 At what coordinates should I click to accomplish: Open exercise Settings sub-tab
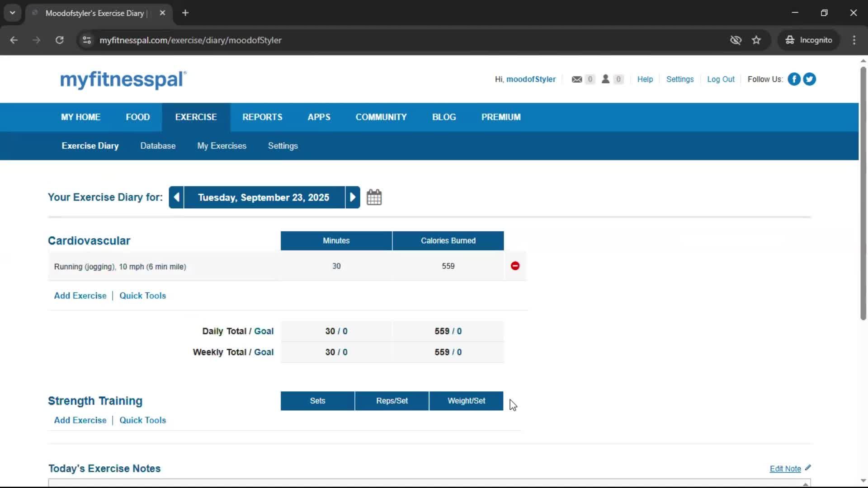tap(283, 146)
